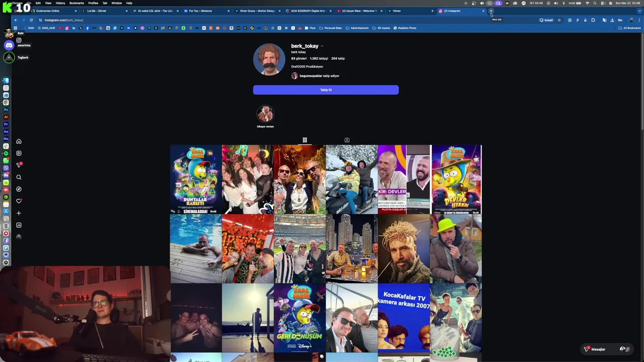Expand the Personal Sites bookmark folder

point(331,28)
